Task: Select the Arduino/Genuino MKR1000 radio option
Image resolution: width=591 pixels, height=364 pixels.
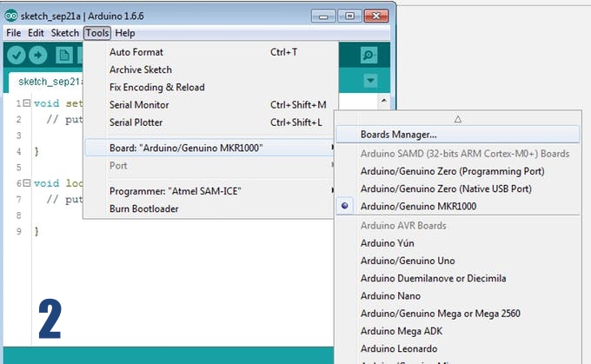Action: [344, 206]
